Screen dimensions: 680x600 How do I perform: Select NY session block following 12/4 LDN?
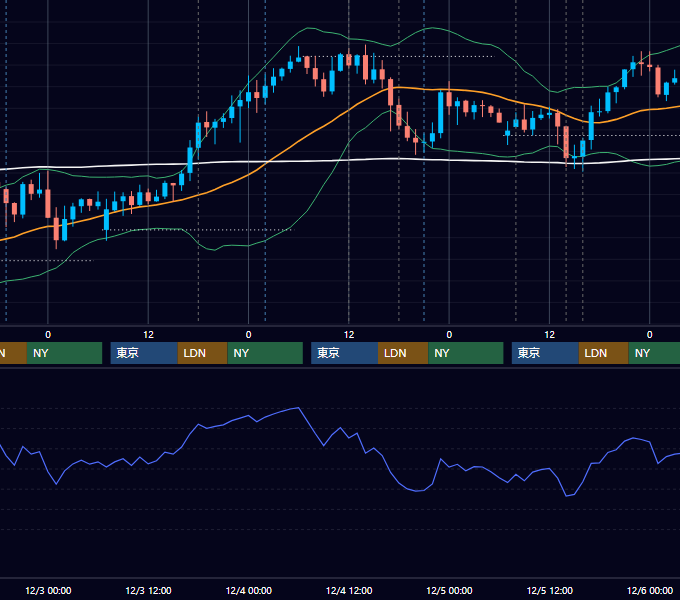466,353
